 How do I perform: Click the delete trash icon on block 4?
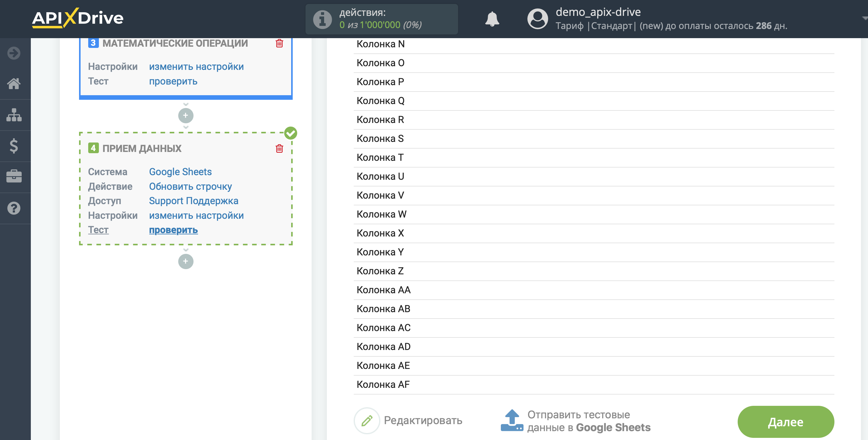point(280,148)
